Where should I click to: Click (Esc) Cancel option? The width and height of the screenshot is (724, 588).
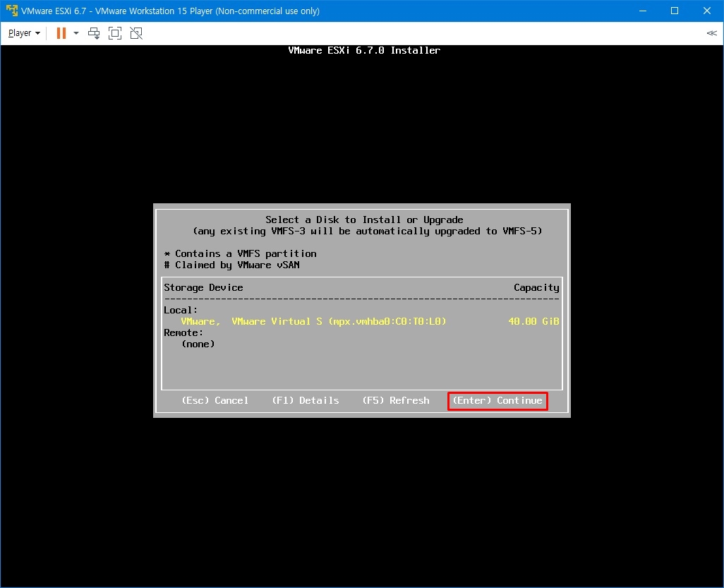pyautogui.click(x=215, y=400)
